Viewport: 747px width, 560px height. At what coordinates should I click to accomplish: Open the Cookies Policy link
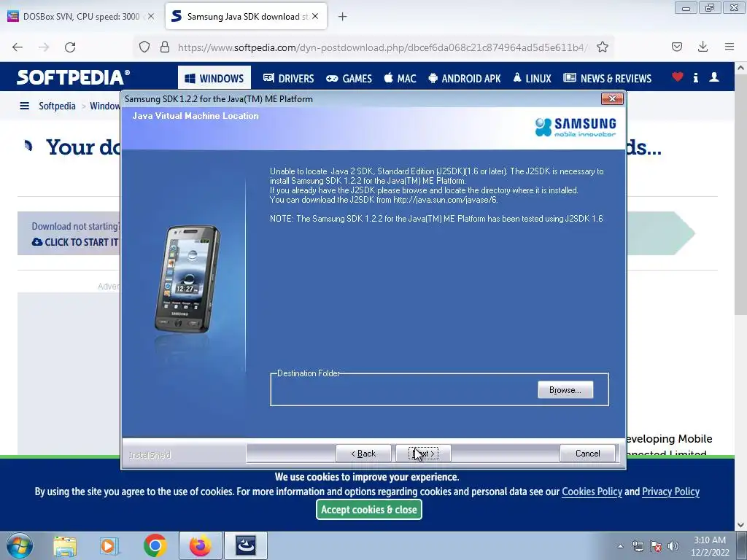pyautogui.click(x=592, y=491)
